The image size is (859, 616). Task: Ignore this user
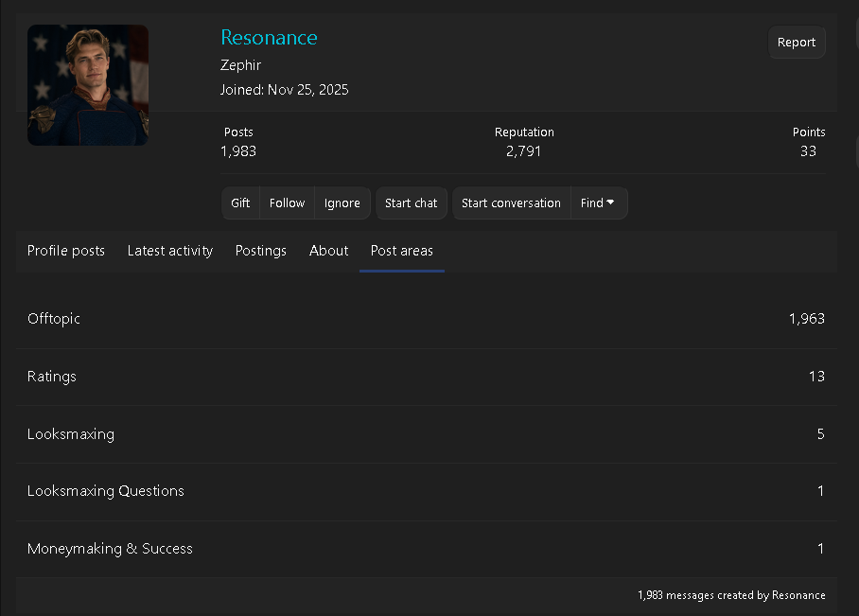click(342, 202)
